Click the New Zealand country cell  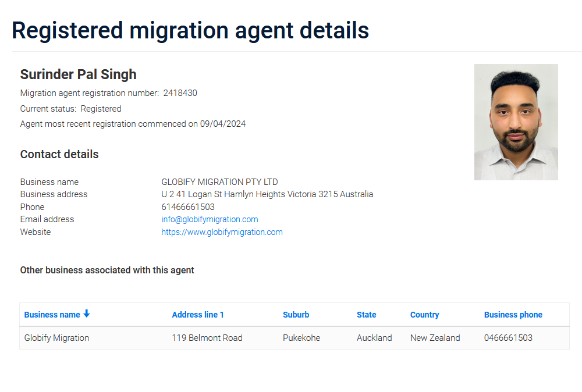[x=435, y=338]
